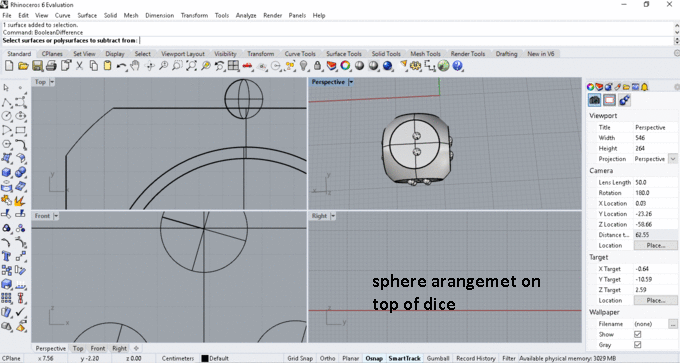Click the Paste clipboard icon

pyautogui.click(x=108, y=66)
